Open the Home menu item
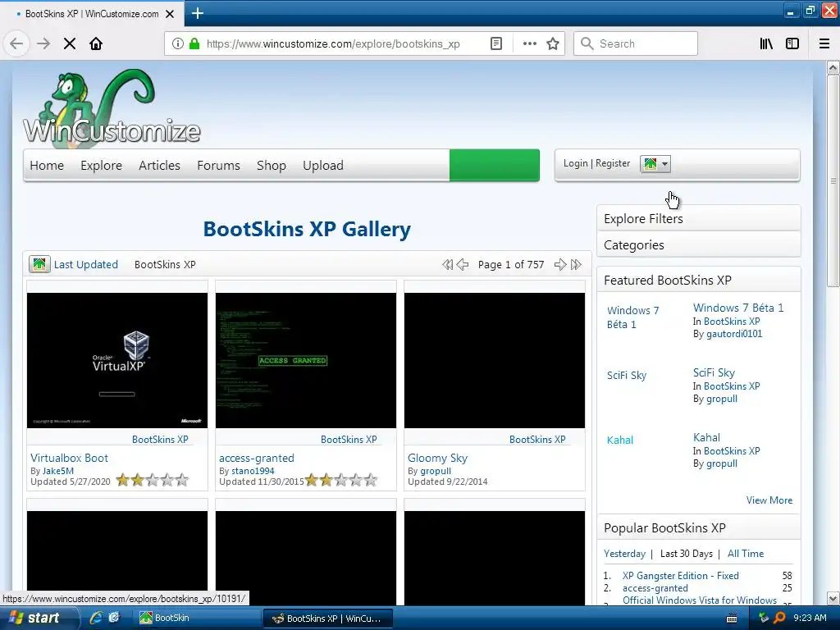 [x=47, y=166]
